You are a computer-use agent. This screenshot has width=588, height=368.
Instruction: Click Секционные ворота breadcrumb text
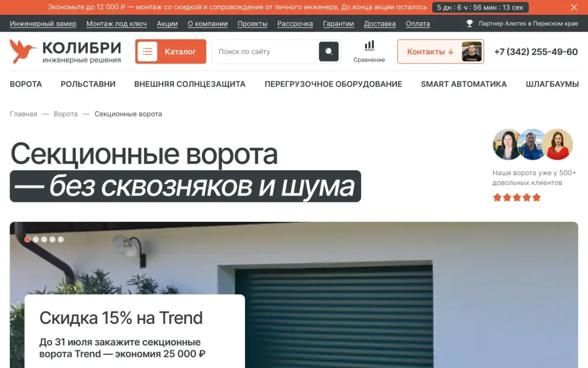pyautogui.click(x=128, y=114)
